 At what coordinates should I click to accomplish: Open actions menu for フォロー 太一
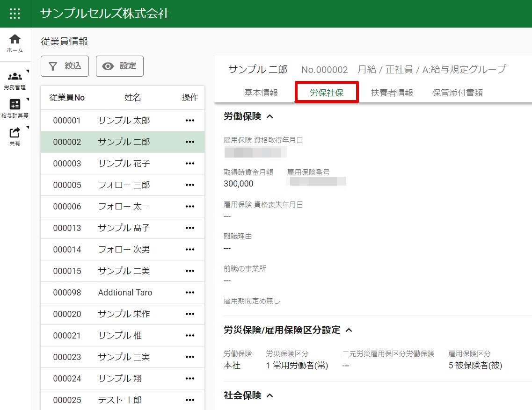[190, 207]
